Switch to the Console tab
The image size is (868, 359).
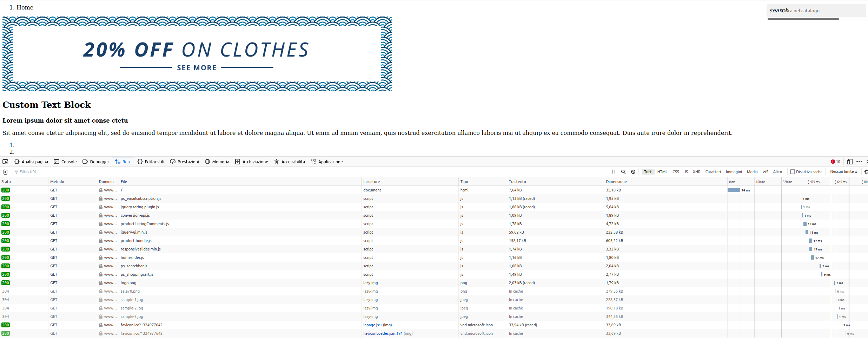tap(65, 162)
